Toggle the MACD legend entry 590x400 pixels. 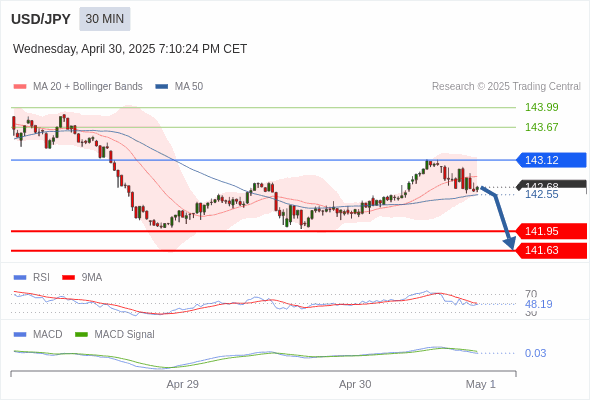click(38, 334)
